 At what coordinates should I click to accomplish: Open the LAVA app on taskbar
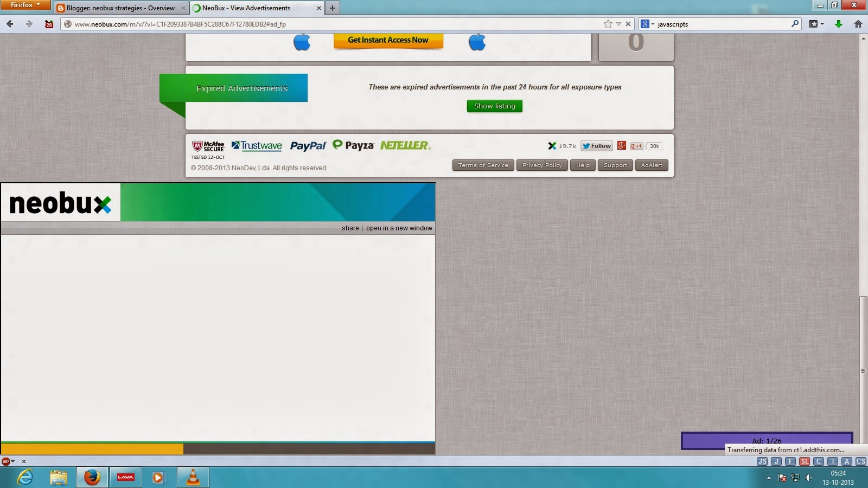point(125,477)
